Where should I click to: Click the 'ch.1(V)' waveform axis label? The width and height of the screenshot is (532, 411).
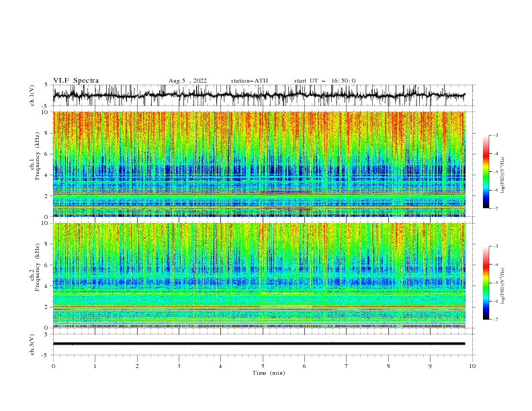click(32, 95)
